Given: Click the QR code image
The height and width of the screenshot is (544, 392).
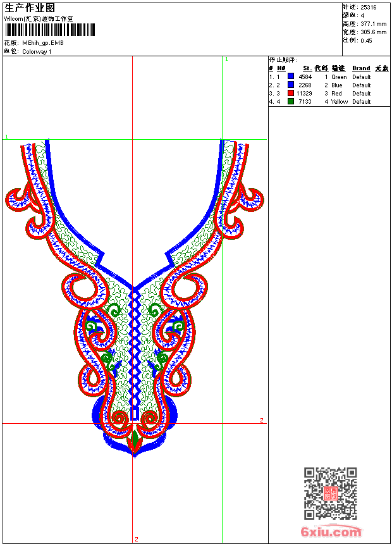Looking at the screenshot, I should click(330, 493).
